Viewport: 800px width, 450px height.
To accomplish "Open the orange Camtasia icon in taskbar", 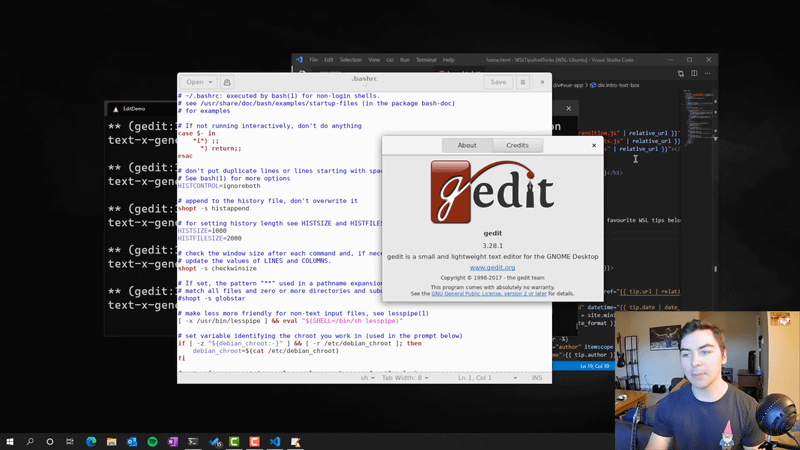I will coord(255,441).
